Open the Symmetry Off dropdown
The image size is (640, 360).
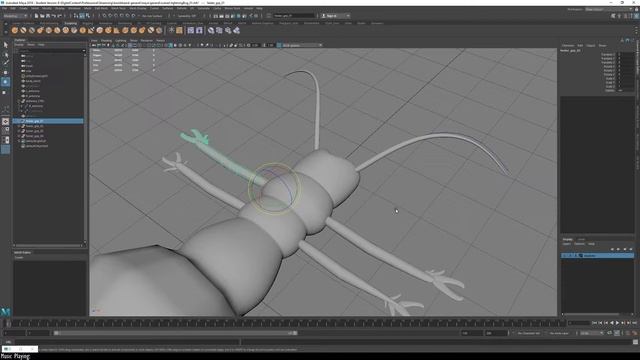click(x=187, y=16)
